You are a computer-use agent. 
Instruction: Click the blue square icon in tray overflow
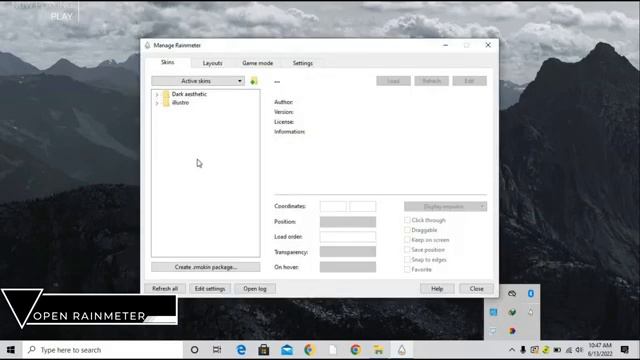point(493,312)
